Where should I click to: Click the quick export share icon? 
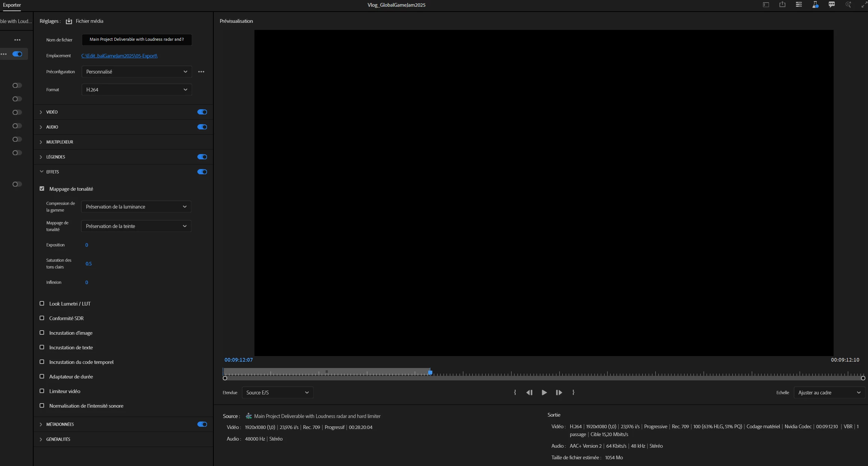pyautogui.click(x=782, y=5)
